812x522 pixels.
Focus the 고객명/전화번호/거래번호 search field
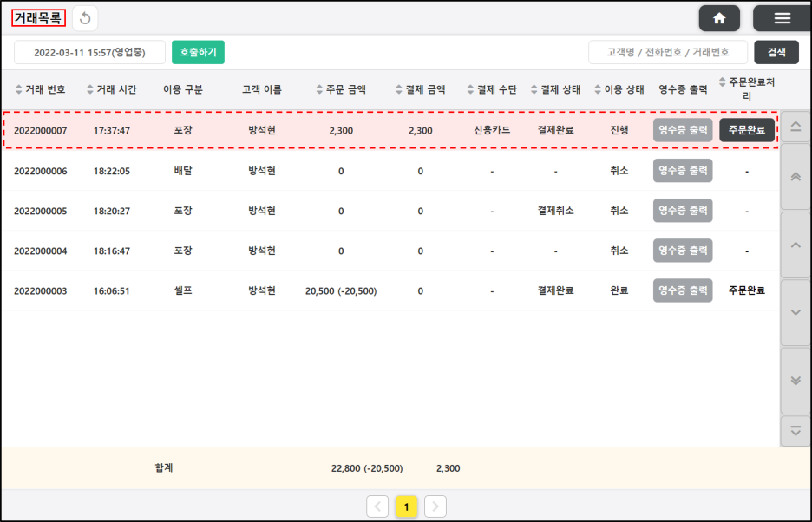coord(668,52)
